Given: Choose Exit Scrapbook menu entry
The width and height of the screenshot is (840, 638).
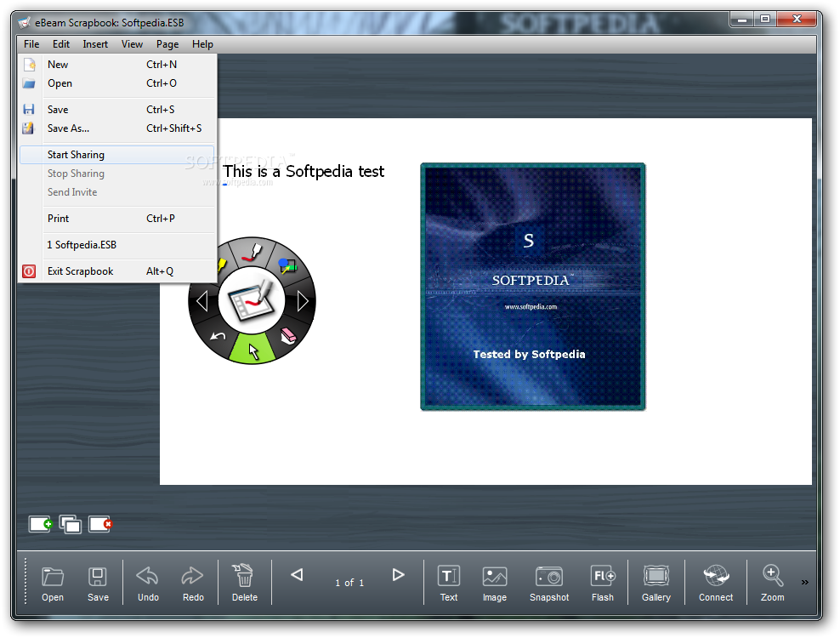Looking at the screenshot, I should pos(116,271).
